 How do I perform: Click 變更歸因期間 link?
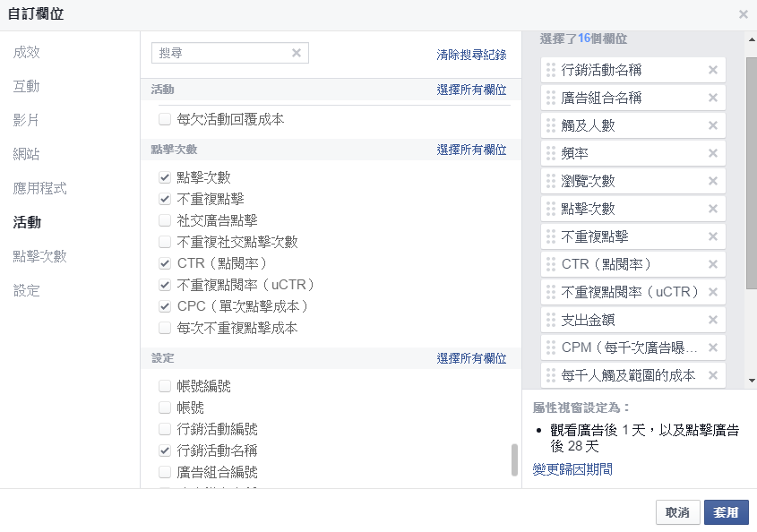[572, 469]
